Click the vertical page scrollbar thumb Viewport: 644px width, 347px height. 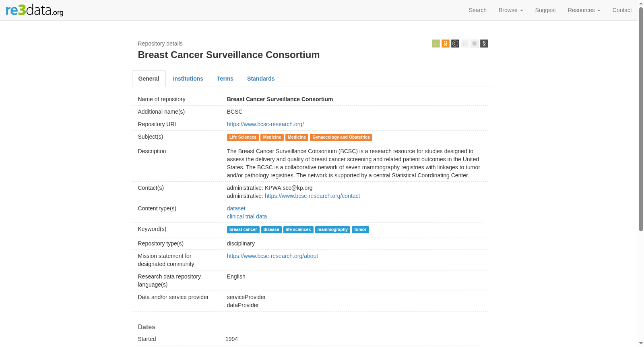pos(641,119)
